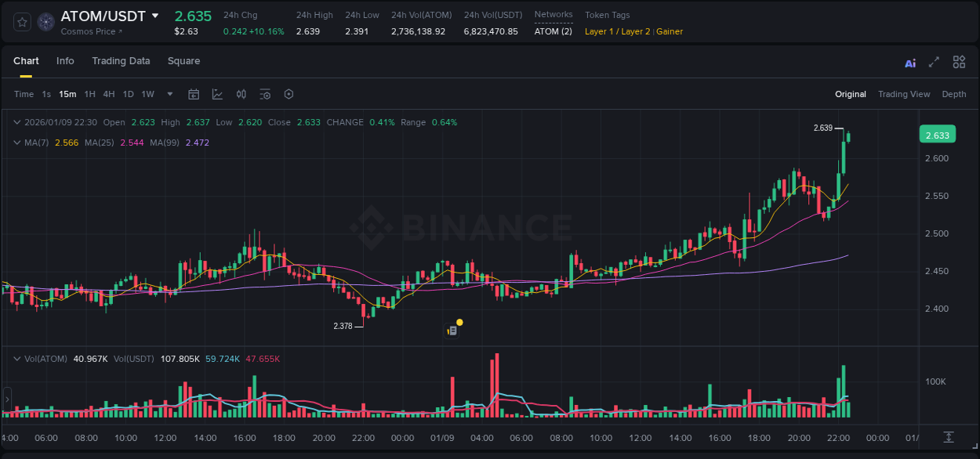The height and width of the screenshot is (459, 980).
Task: Open the indicators settings icon
Action: tap(265, 94)
